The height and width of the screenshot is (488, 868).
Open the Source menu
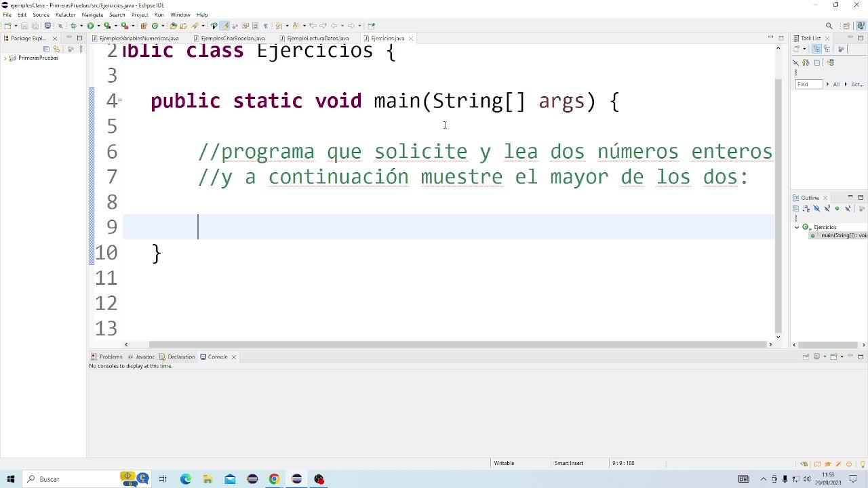41,14
